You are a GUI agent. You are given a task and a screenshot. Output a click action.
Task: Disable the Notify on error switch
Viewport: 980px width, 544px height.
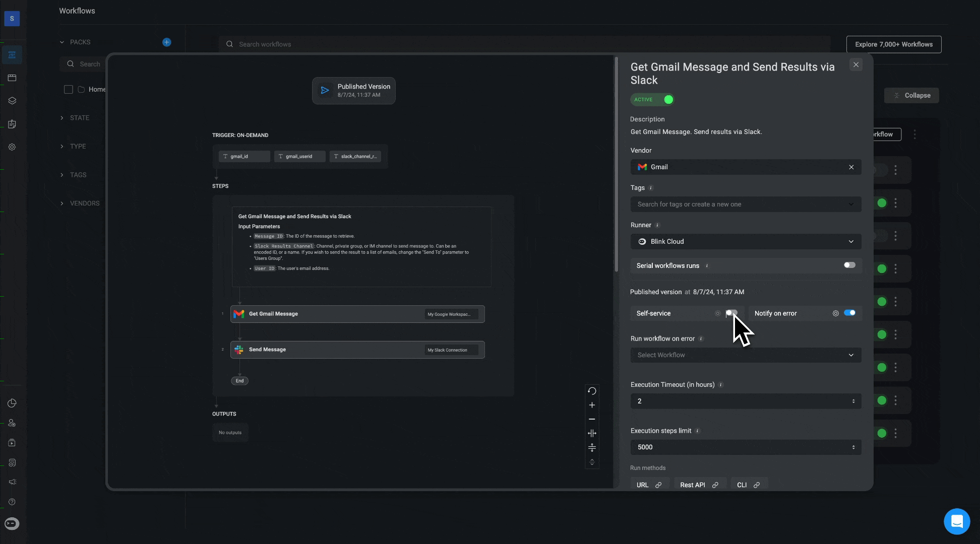coord(849,313)
